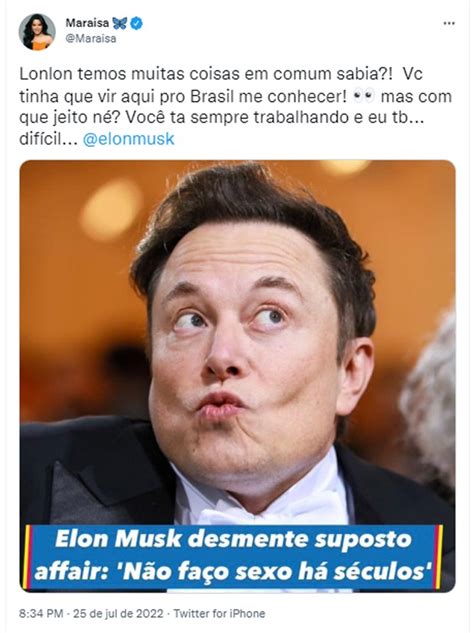
Task: Click caption line 'Não faço sexo há séculos'
Action: coord(275,572)
